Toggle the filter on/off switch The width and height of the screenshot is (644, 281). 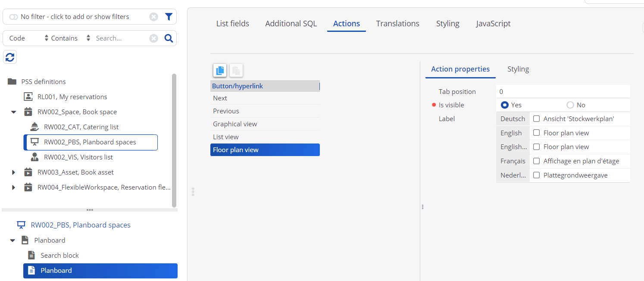(13, 17)
